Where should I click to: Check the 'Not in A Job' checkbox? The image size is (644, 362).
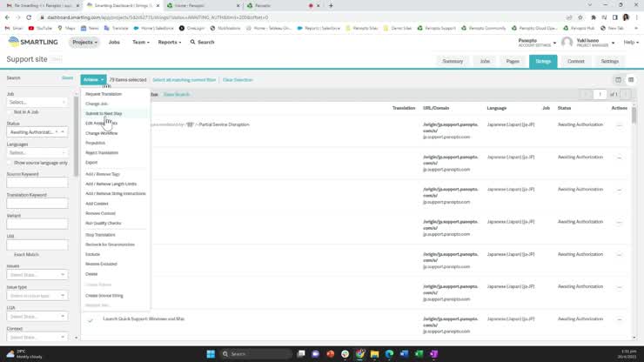[x=10, y=112]
